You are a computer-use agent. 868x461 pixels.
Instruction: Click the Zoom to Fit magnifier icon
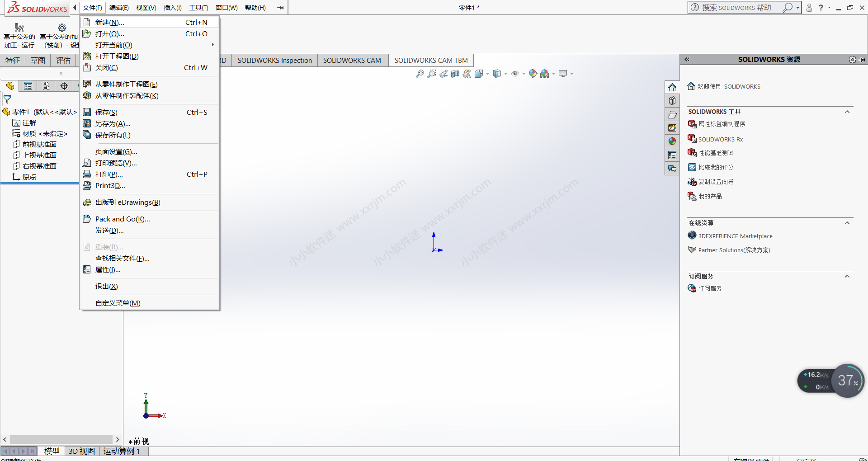tap(420, 74)
